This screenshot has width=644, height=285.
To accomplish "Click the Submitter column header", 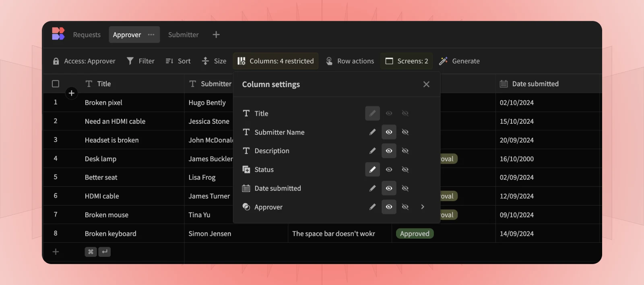I will point(209,84).
